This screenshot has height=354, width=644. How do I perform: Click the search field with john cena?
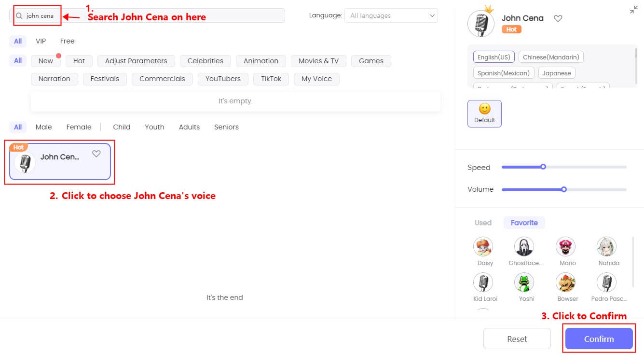pos(147,15)
